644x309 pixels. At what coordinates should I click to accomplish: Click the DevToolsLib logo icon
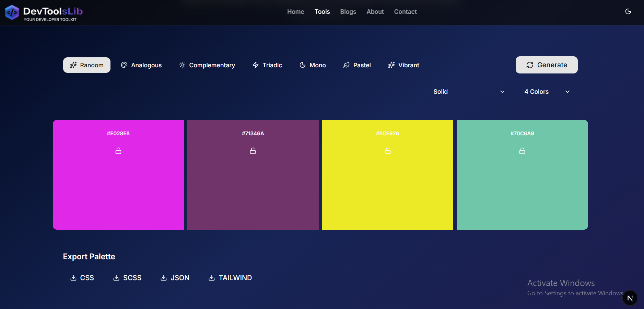[12, 12]
